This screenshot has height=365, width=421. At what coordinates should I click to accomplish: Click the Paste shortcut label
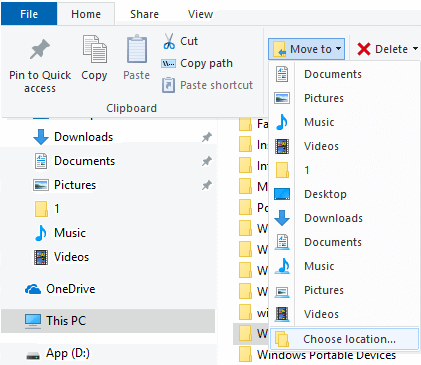(x=217, y=85)
